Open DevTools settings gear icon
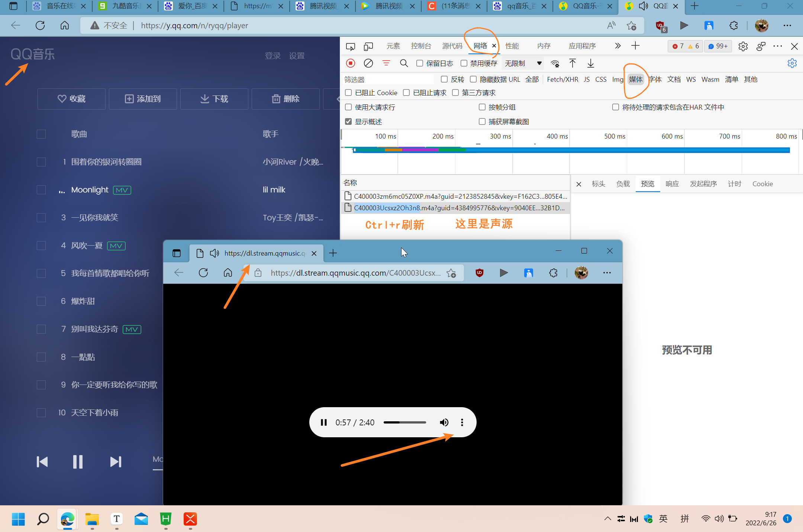Image resolution: width=803 pixels, height=532 pixels. point(743,46)
